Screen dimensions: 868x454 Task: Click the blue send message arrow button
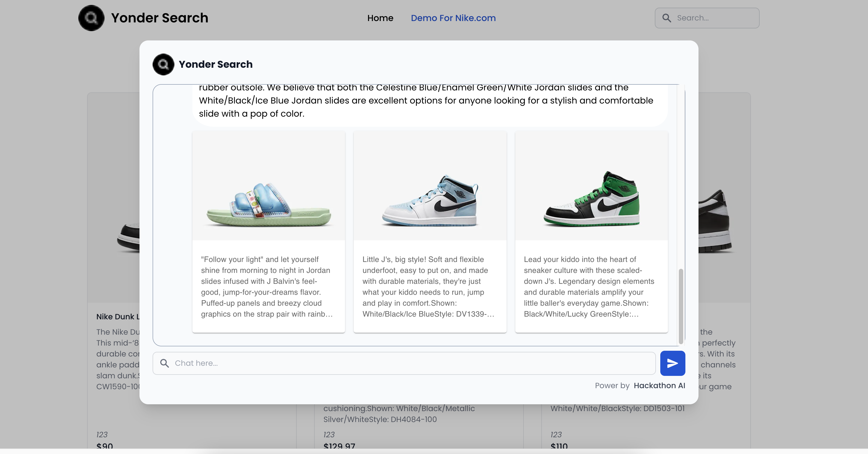pyautogui.click(x=672, y=363)
